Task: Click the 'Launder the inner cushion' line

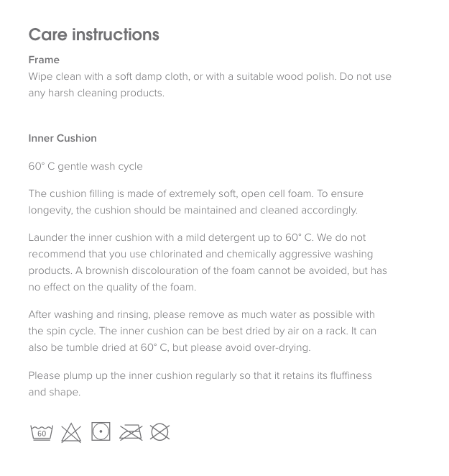Action: 197,237
